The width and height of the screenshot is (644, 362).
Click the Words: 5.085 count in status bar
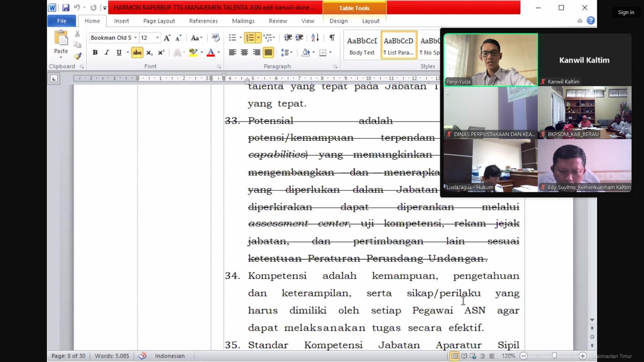tap(112, 356)
